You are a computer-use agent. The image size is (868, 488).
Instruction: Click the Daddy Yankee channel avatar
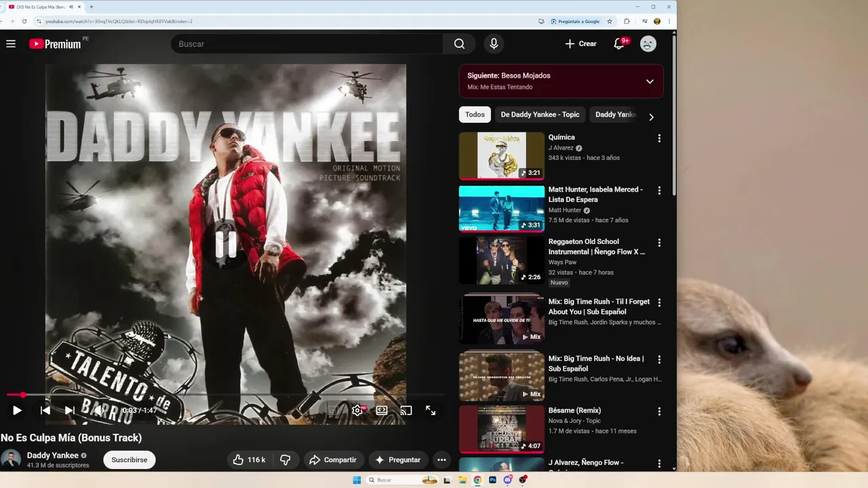pos(11,460)
